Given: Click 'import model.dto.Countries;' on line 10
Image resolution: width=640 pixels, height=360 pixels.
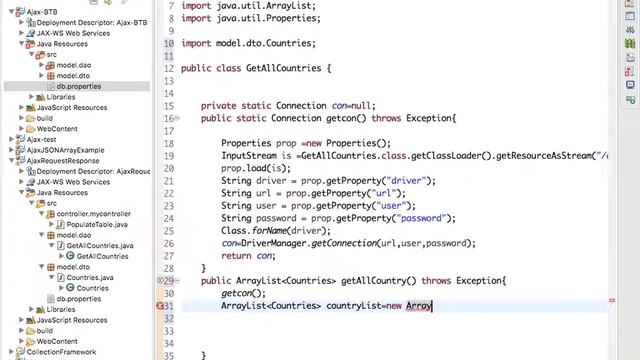Looking at the screenshot, I should pos(248,43).
